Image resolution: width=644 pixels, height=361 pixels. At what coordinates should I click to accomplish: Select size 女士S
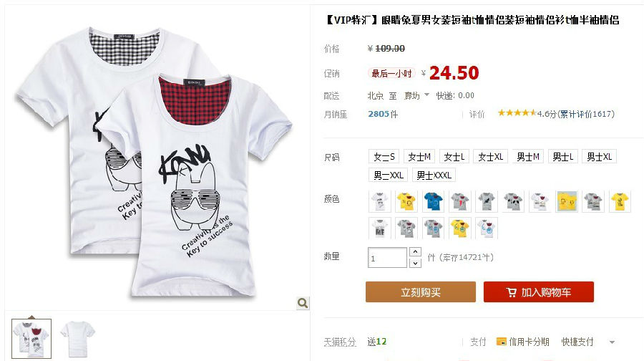click(384, 157)
